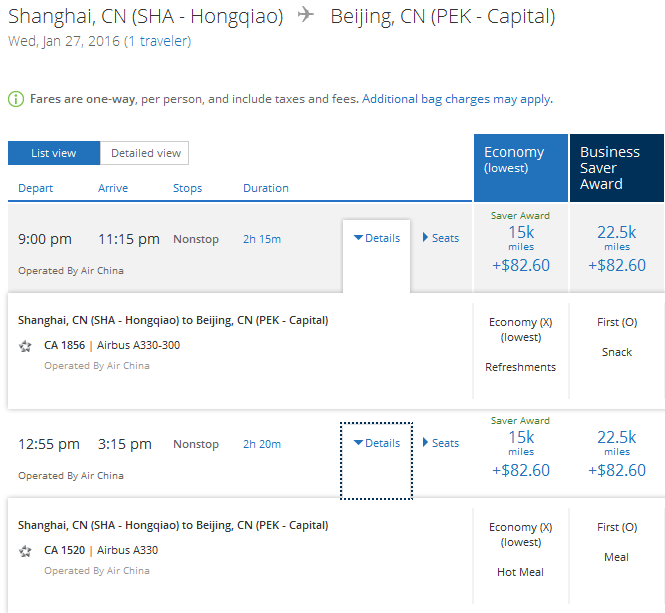Image resolution: width=665 pixels, height=613 pixels.
Task: Collapse Details for the 12:55 pm flight
Action: point(377,443)
